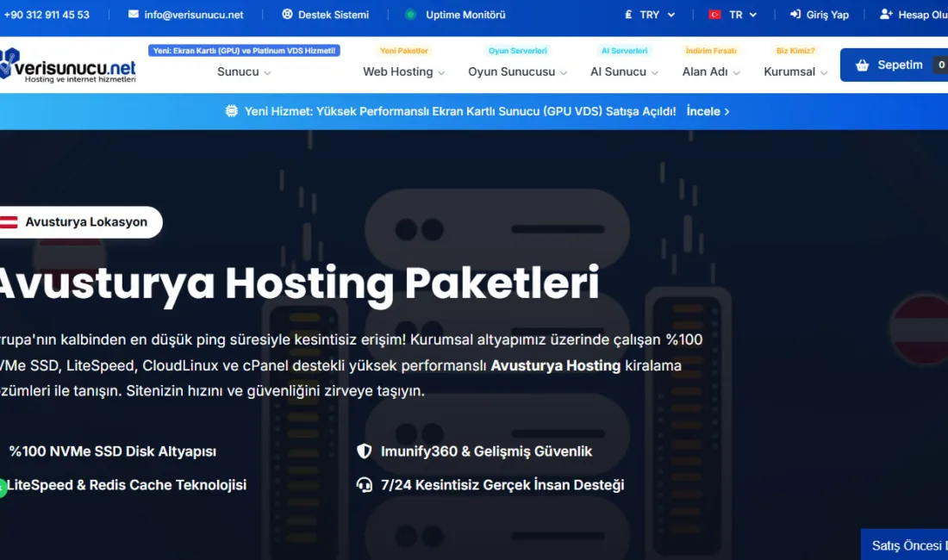Click the Oyun Serverleri label
This screenshot has width=948, height=560.
(518, 51)
